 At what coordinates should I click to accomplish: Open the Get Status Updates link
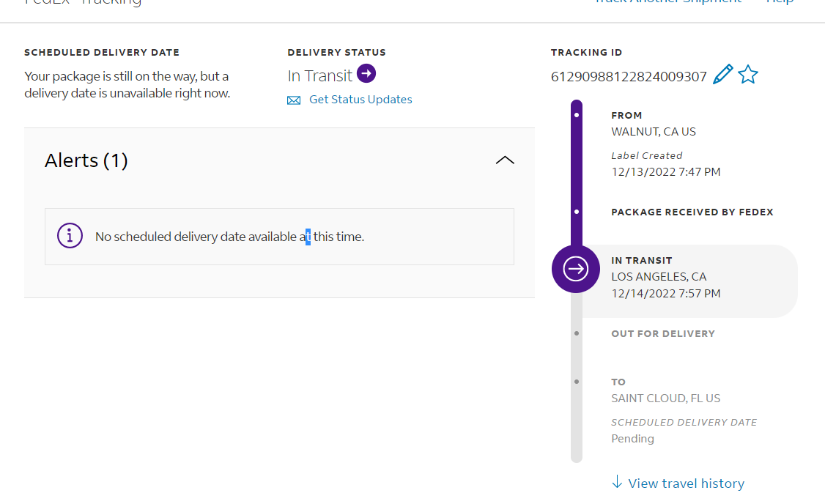360,100
